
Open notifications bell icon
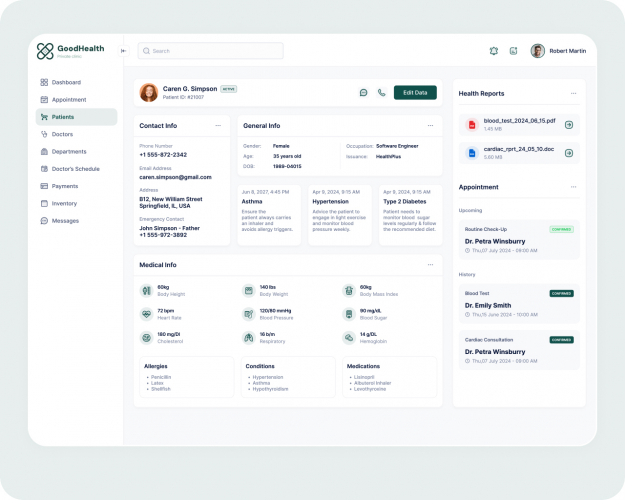coord(494,51)
